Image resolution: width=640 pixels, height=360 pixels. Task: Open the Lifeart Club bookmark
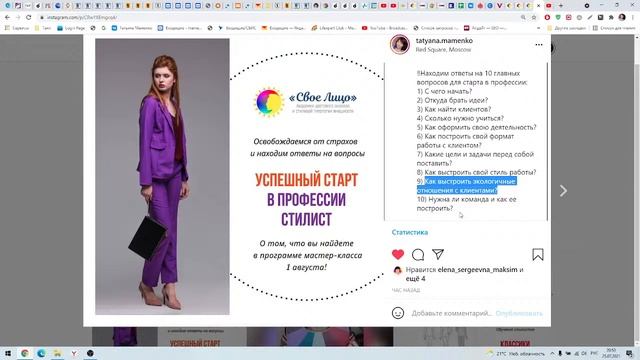click(333, 28)
